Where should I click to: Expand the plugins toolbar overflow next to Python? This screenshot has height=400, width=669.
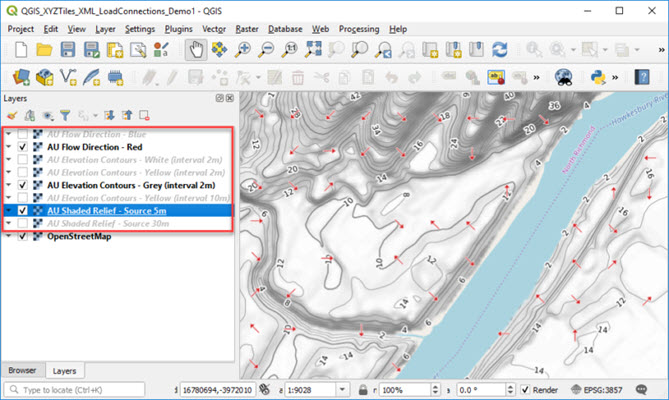pyautogui.click(x=615, y=77)
